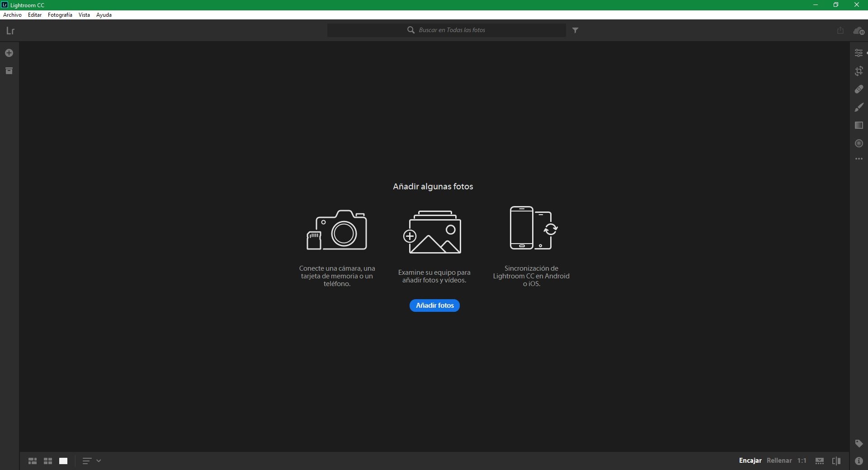This screenshot has height=470, width=868.
Task: Open the Fotografía menu
Action: click(x=60, y=15)
